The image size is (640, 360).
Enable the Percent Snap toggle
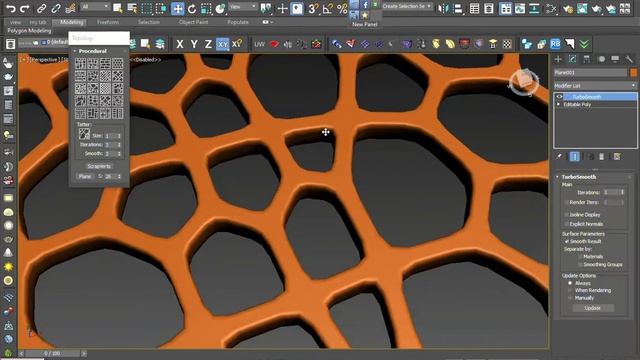coord(342,8)
